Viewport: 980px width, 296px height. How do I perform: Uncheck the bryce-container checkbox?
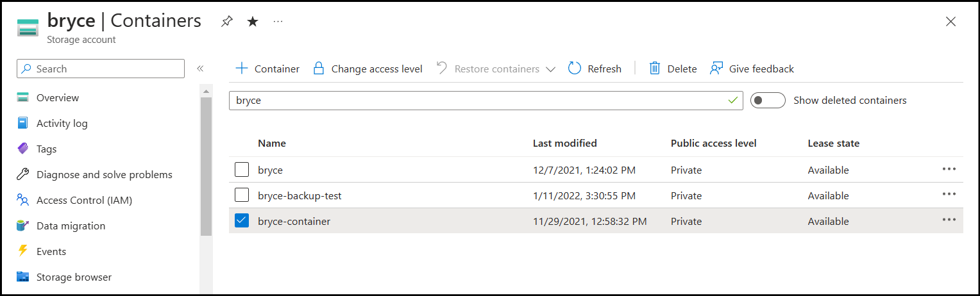[x=242, y=221]
